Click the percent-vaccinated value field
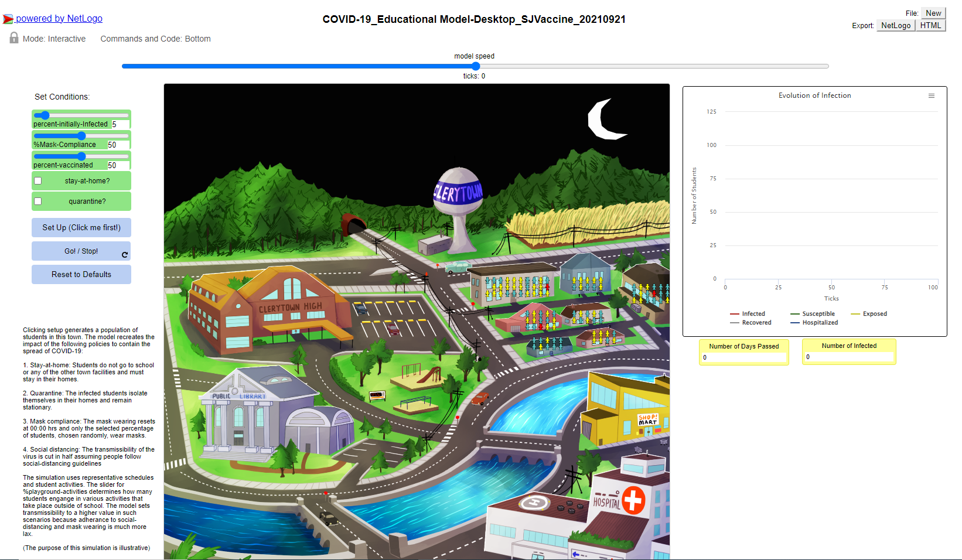The height and width of the screenshot is (560, 962). pyautogui.click(x=117, y=165)
